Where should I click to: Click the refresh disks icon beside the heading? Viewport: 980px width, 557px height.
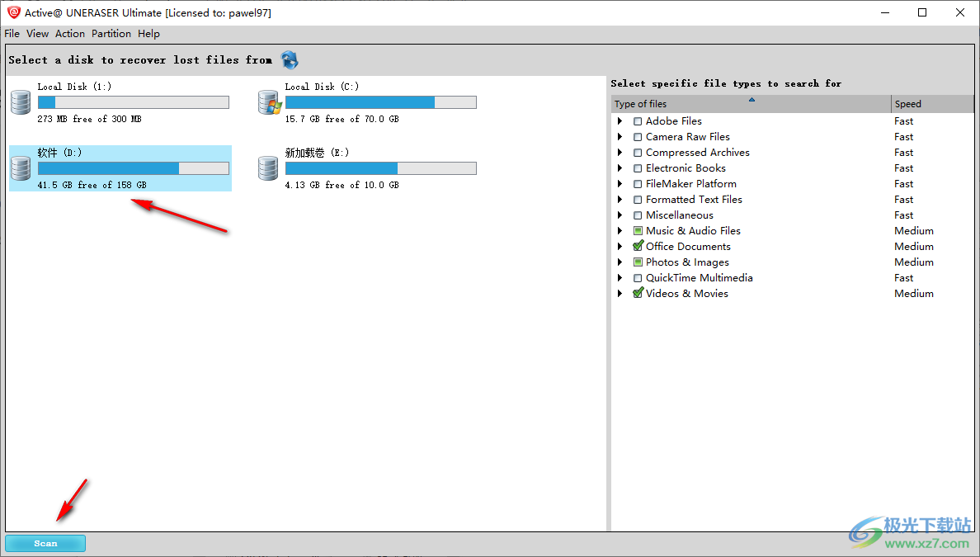[290, 60]
